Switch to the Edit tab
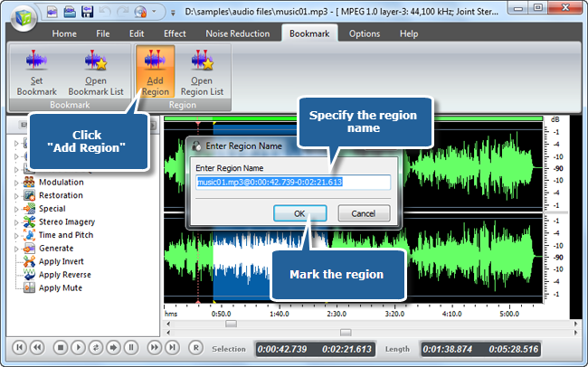This screenshot has height=367, width=588. tap(137, 33)
